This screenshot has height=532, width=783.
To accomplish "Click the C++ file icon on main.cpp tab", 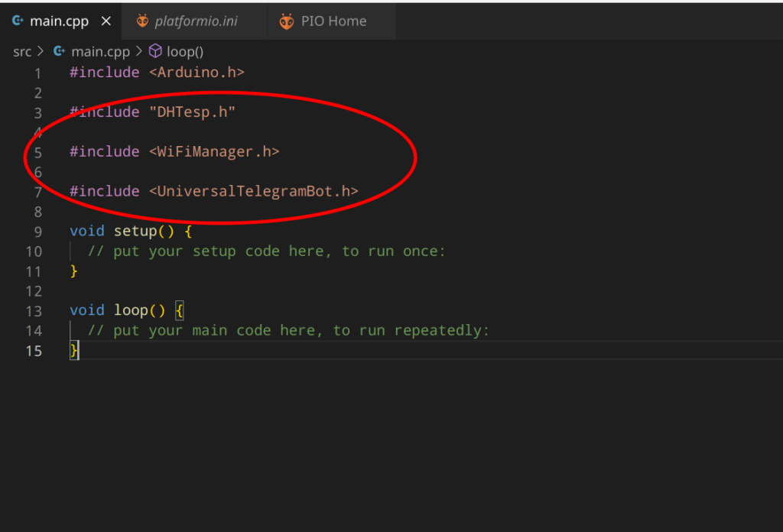I will [18, 21].
